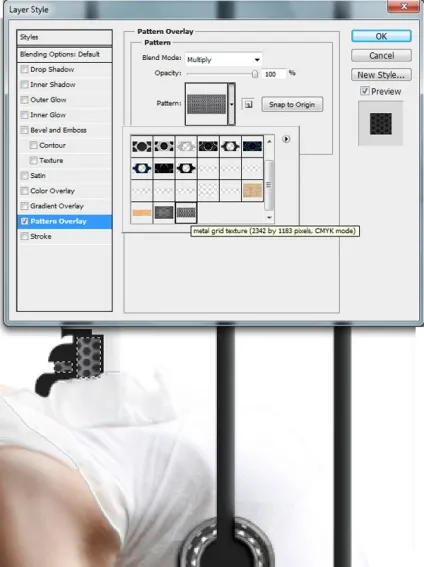Screen dimensions: 424x567
Task: Enable the Drop Shadow checkbox
Action: point(25,69)
